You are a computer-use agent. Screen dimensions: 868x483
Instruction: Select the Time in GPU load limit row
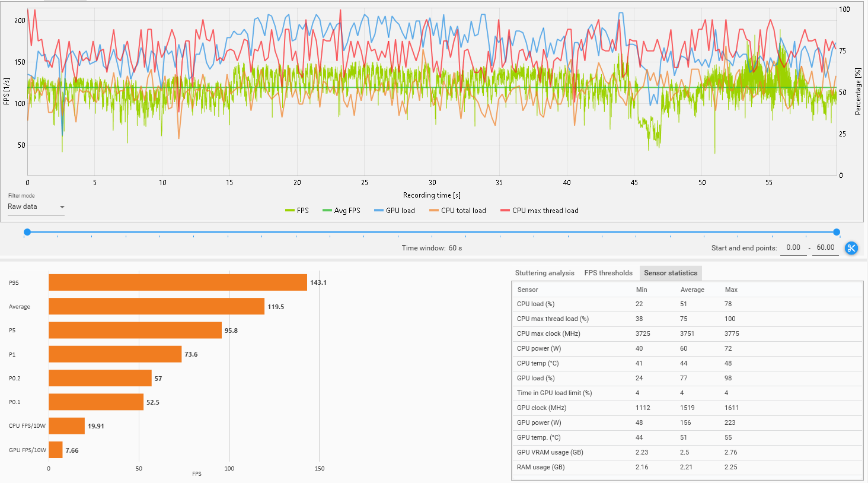[688, 393]
